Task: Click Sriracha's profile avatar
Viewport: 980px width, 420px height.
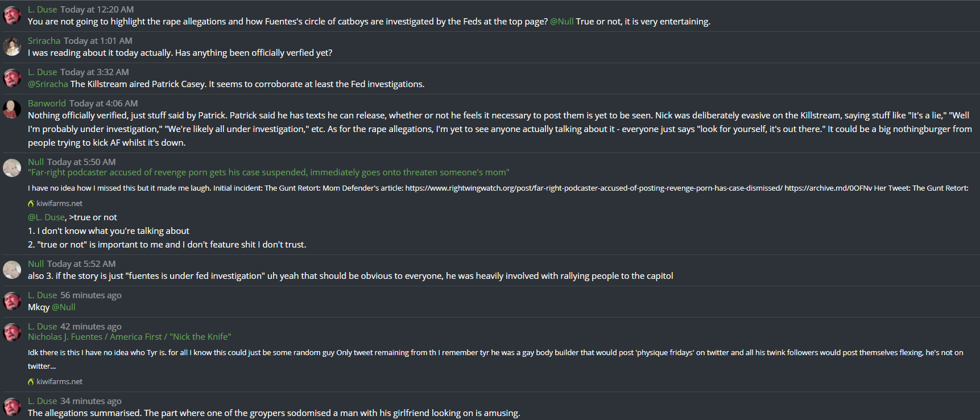Action: tap(12, 46)
